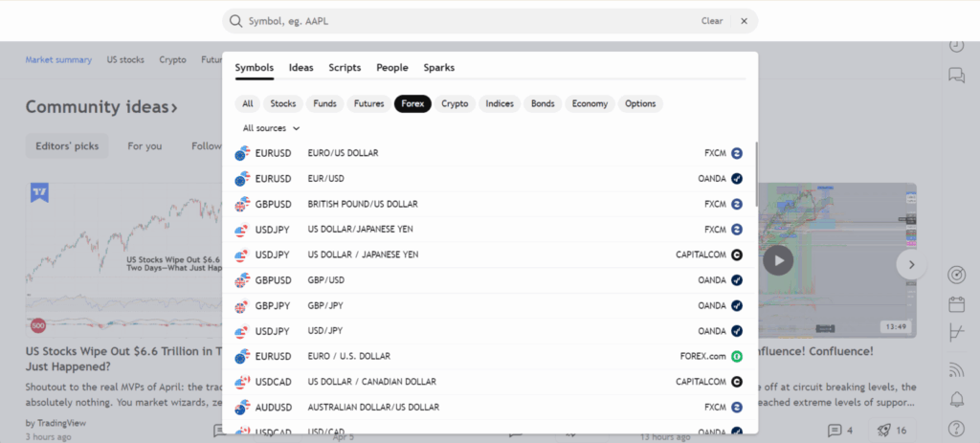Select GBPJPY OANDA result row

(x=488, y=305)
